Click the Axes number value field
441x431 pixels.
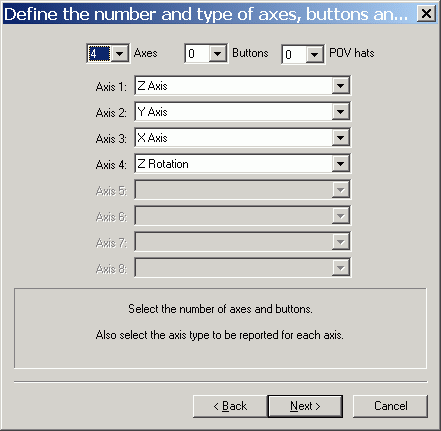[x=99, y=53]
